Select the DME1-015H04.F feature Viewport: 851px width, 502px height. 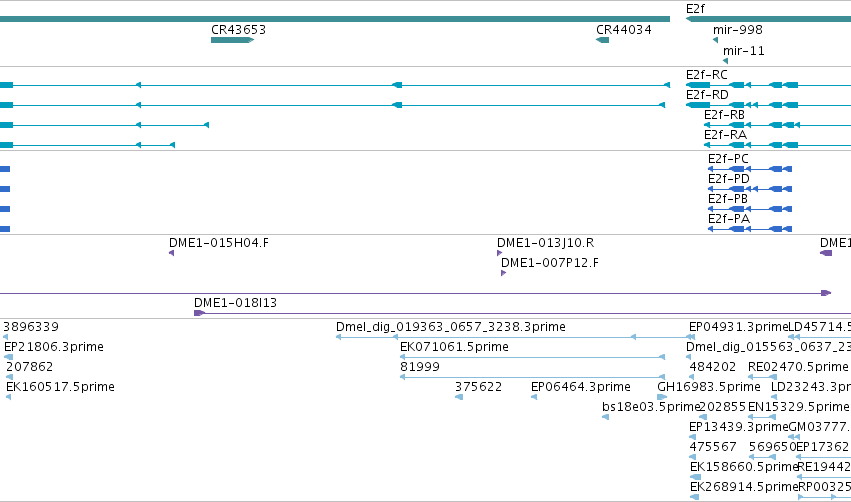coord(172,253)
